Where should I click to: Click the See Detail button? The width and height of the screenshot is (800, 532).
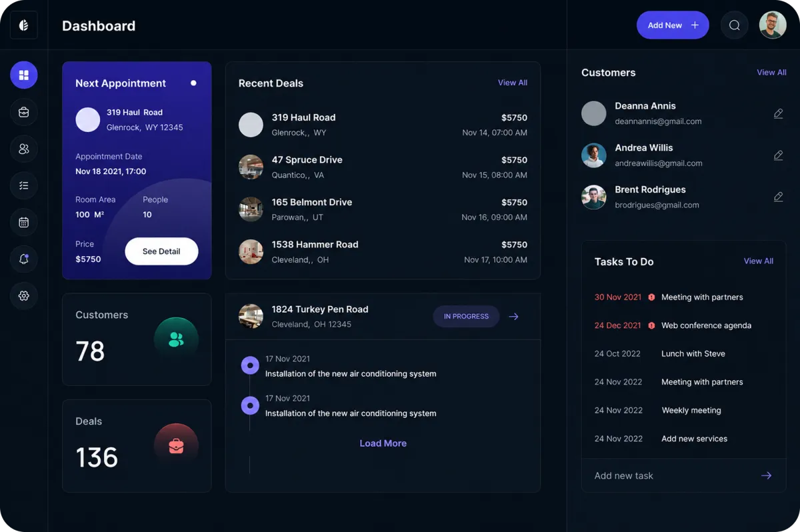pyautogui.click(x=161, y=251)
